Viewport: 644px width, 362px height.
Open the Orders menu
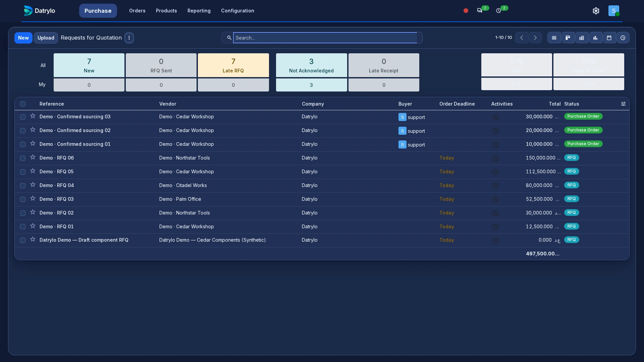point(137,11)
